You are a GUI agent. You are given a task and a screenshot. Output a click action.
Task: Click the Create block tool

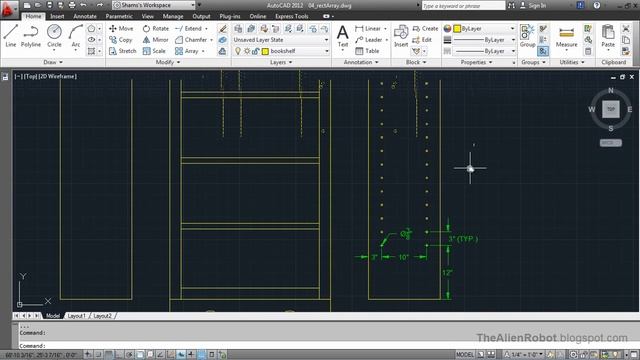425,29
